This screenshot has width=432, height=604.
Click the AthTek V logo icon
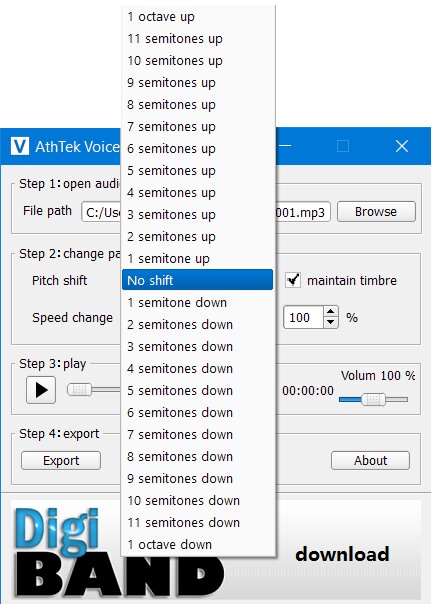coord(20,146)
